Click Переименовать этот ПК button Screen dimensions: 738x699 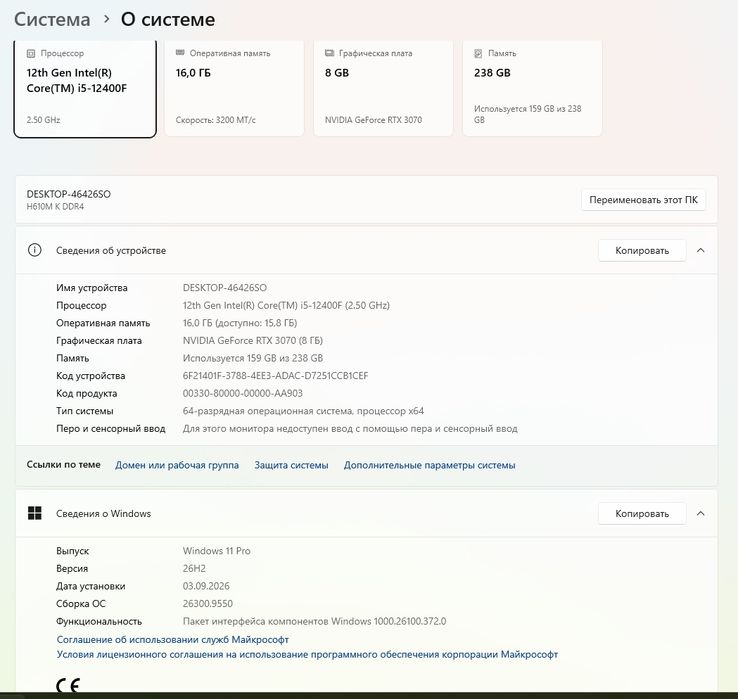pyautogui.click(x=643, y=200)
